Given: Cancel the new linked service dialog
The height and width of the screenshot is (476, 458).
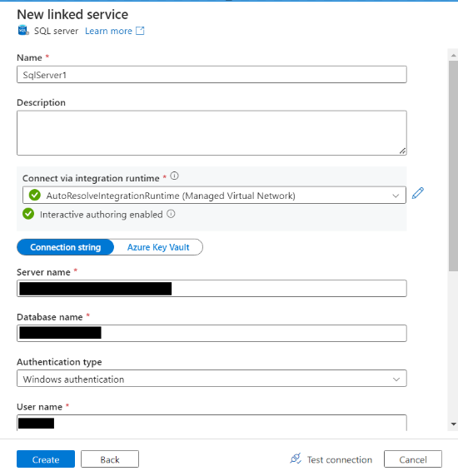Looking at the screenshot, I should 413,459.
